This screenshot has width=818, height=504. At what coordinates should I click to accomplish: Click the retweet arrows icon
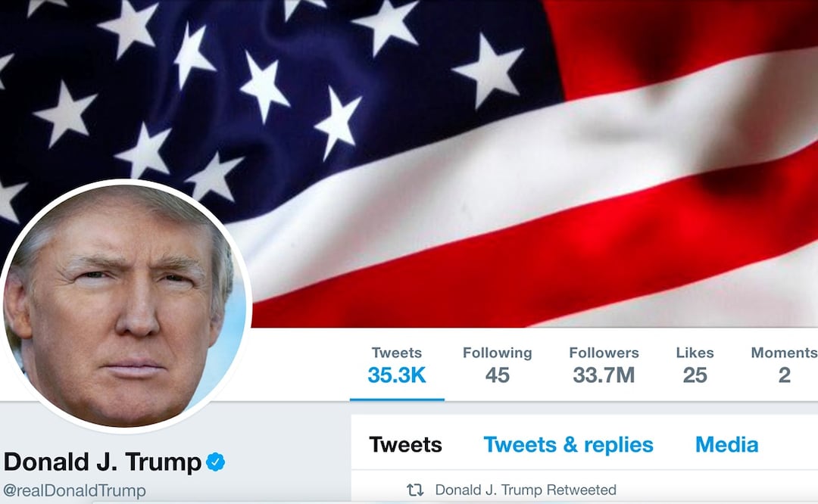click(415, 490)
